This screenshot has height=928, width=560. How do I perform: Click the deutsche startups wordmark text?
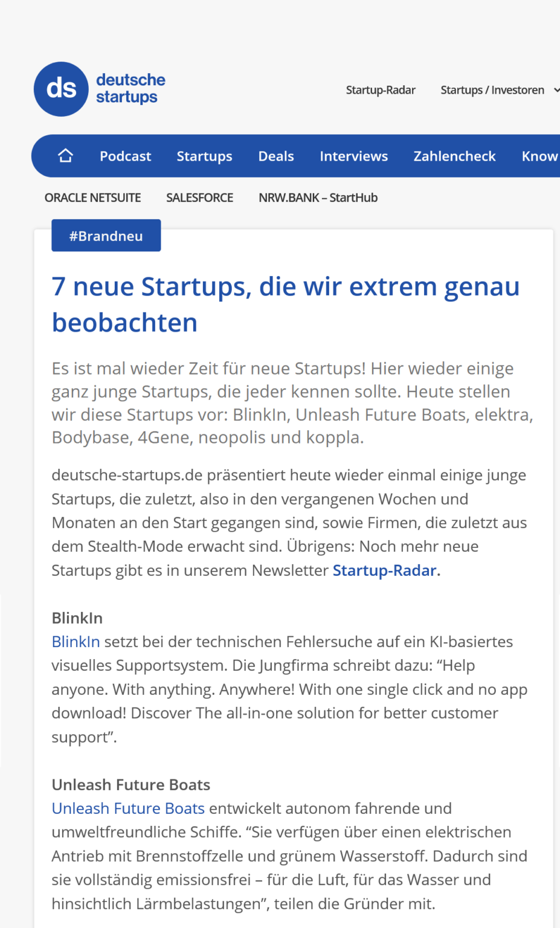point(130,88)
